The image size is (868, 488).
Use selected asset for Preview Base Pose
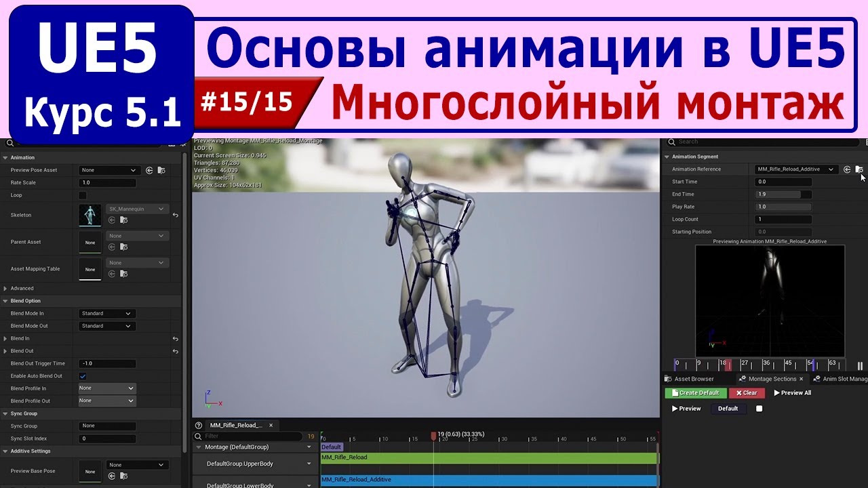[112, 476]
